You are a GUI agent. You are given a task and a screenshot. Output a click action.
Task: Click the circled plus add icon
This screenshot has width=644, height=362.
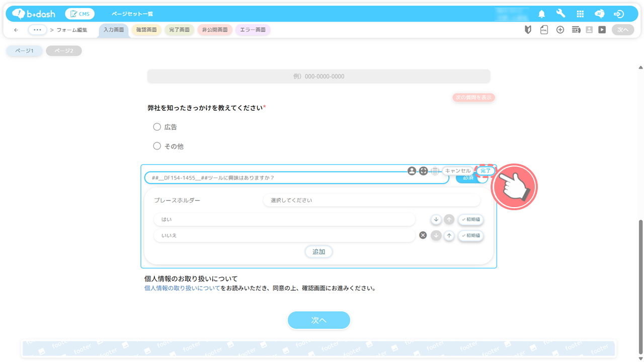tap(560, 30)
